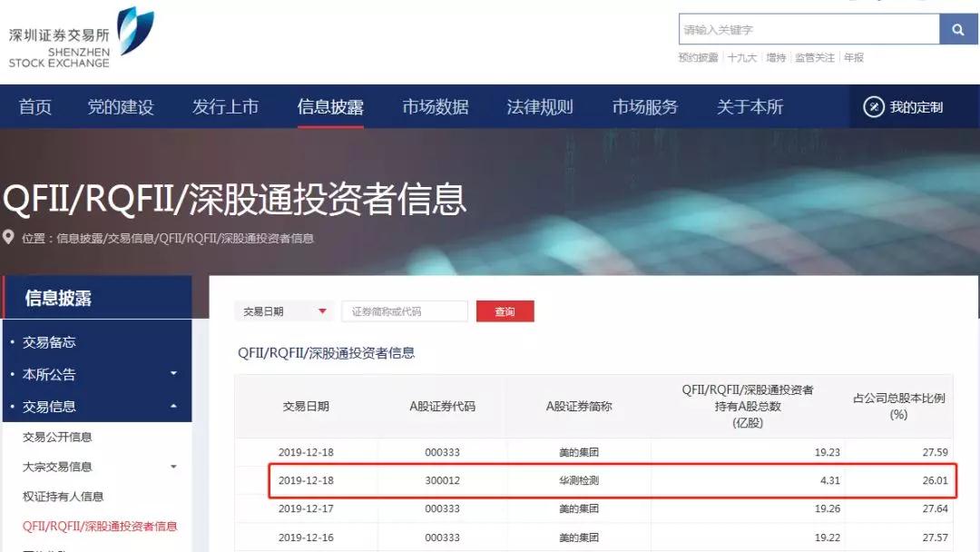This screenshot has height=552, width=980.
Task: Click the location pin icon
Action: [x=8, y=238]
